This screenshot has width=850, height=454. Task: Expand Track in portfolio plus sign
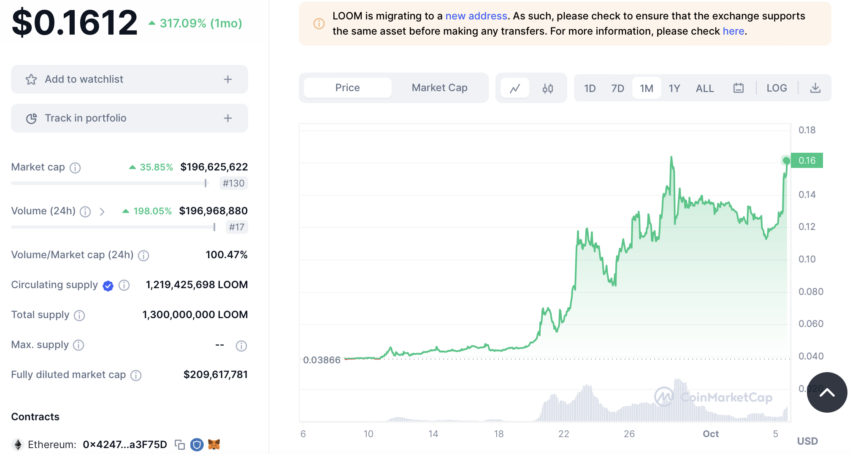pos(228,118)
